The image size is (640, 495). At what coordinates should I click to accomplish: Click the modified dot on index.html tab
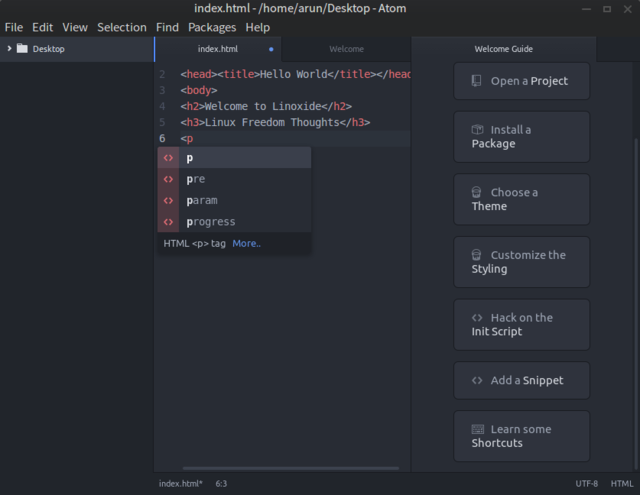(271, 49)
